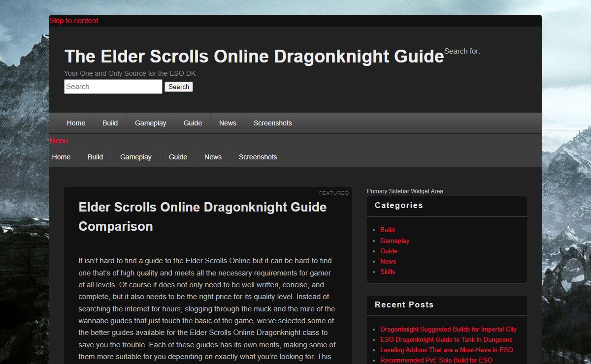Open Home in the top gradient menu bar
Image resolution: width=591 pixels, height=364 pixels.
coord(76,123)
